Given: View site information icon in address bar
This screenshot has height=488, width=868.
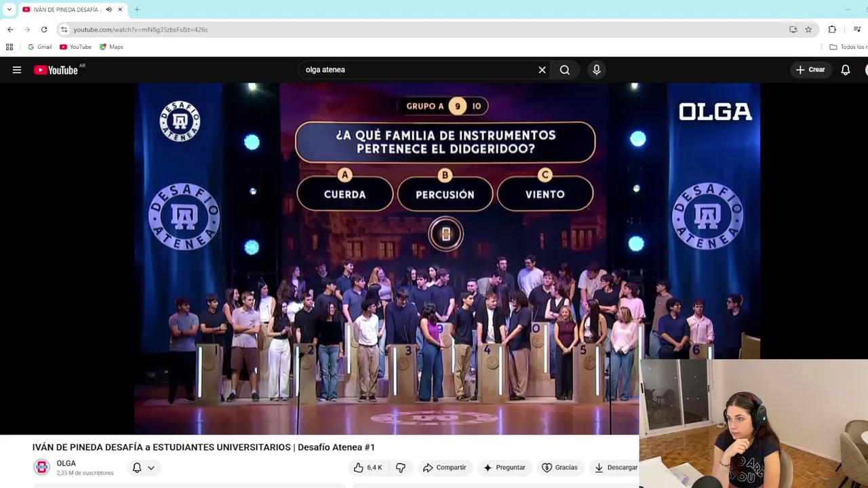Looking at the screenshot, I should click(x=64, y=29).
